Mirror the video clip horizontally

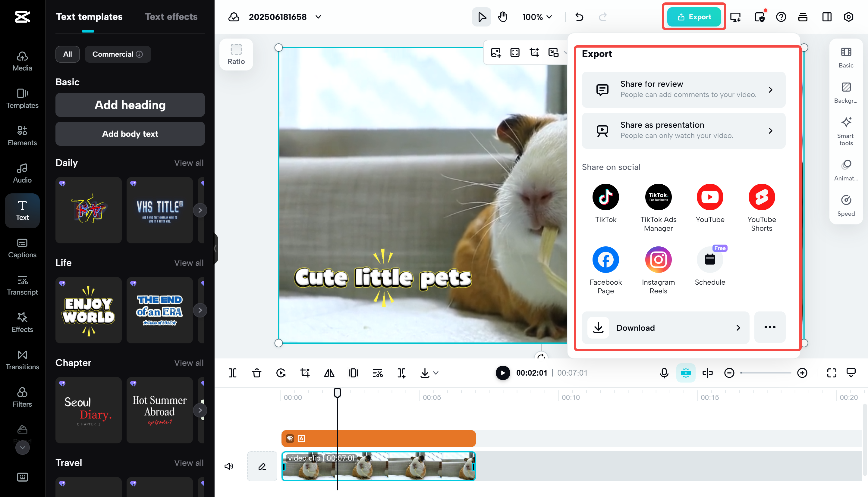tap(329, 373)
